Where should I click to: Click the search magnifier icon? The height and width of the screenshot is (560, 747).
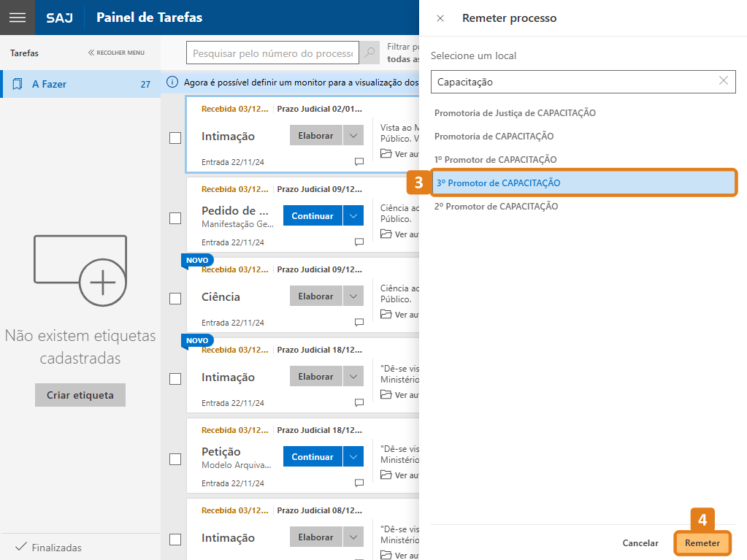pos(370,53)
